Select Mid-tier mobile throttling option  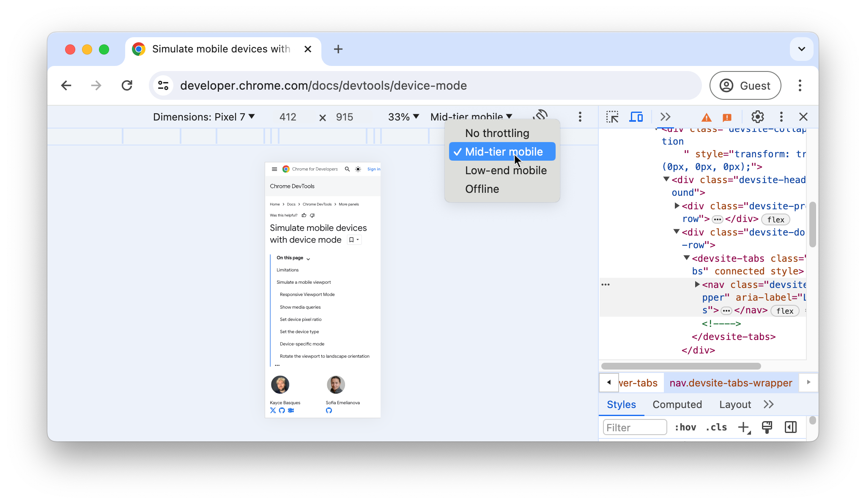(x=504, y=151)
